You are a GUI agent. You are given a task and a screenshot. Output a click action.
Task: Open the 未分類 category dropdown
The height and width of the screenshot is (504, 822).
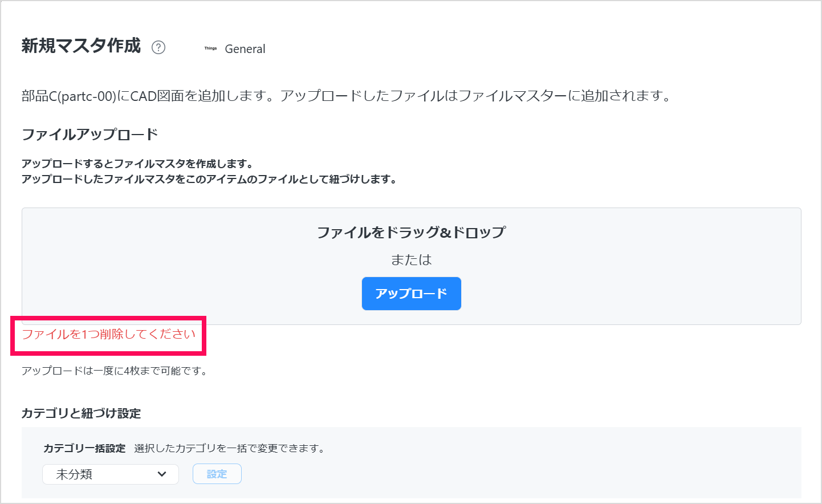[x=103, y=474]
